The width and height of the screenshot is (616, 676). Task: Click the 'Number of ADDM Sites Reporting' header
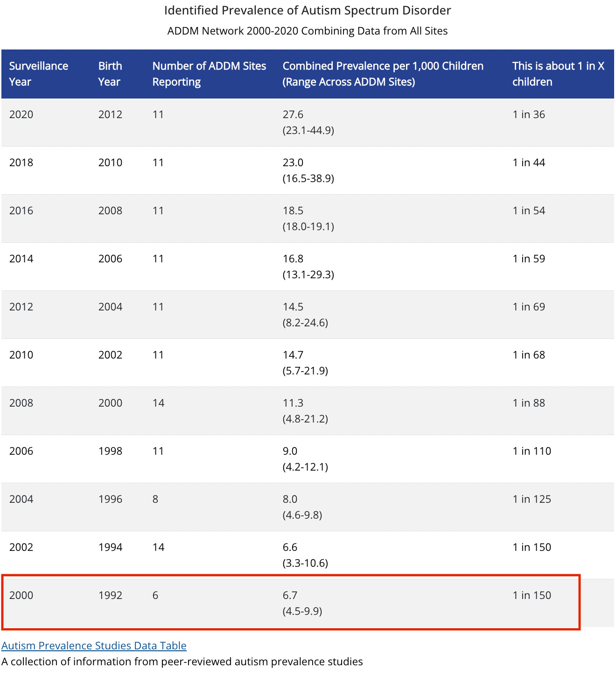(x=209, y=74)
